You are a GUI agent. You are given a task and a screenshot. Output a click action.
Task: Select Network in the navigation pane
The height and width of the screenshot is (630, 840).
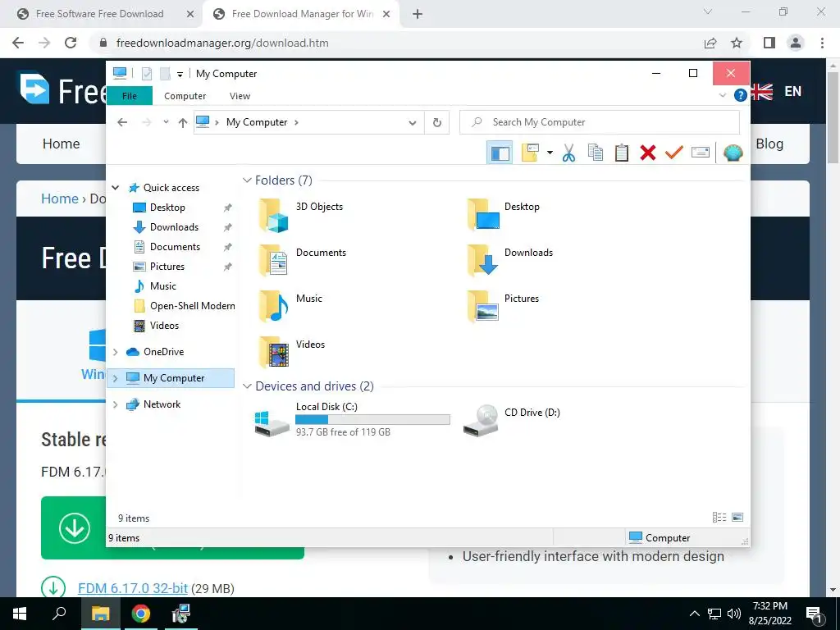click(x=162, y=404)
